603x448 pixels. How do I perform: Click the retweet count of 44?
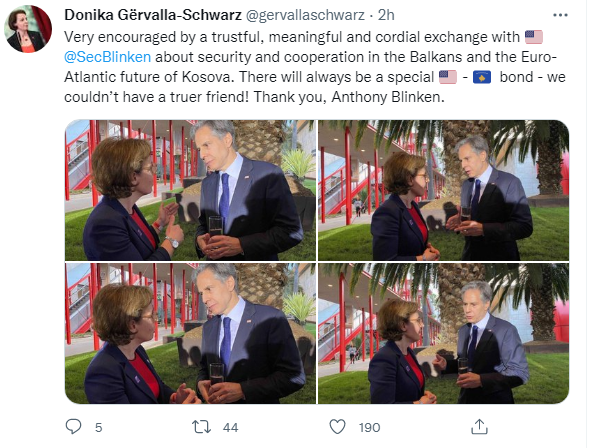click(231, 427)
